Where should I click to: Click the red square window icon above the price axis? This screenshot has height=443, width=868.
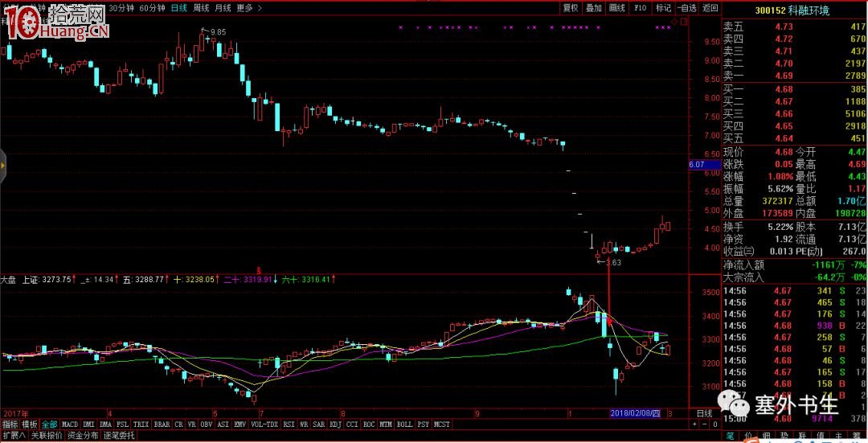point(684,22)
